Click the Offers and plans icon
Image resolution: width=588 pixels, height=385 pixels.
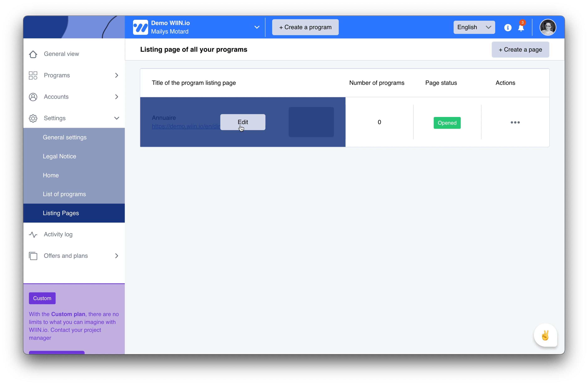click(x=33, y=256)
